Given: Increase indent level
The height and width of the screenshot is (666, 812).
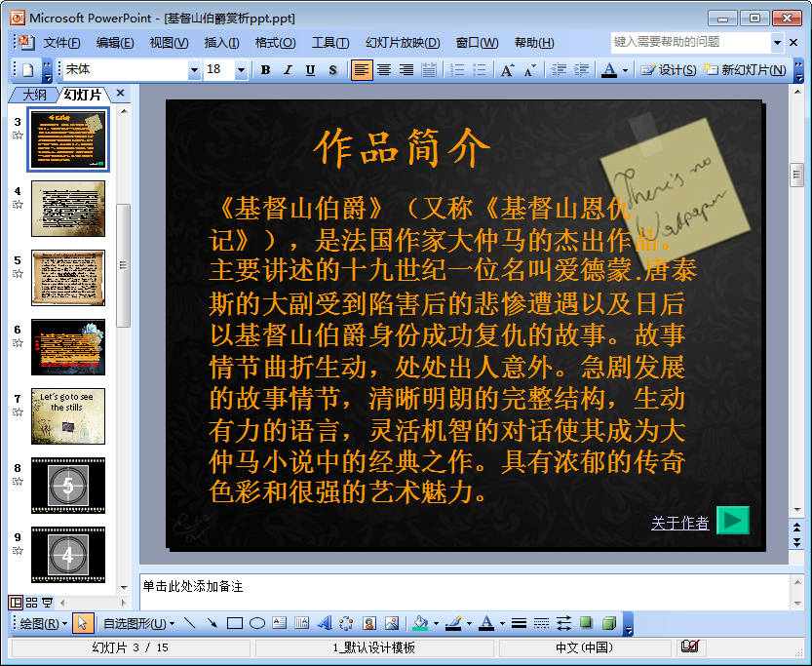Looking at the screenshot, I should pos(581,70).
